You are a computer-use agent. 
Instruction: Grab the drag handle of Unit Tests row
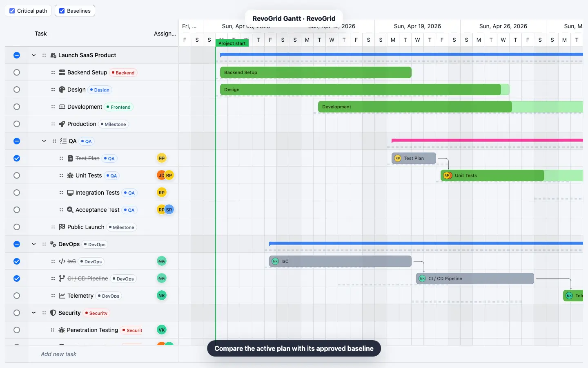[61, 175]
